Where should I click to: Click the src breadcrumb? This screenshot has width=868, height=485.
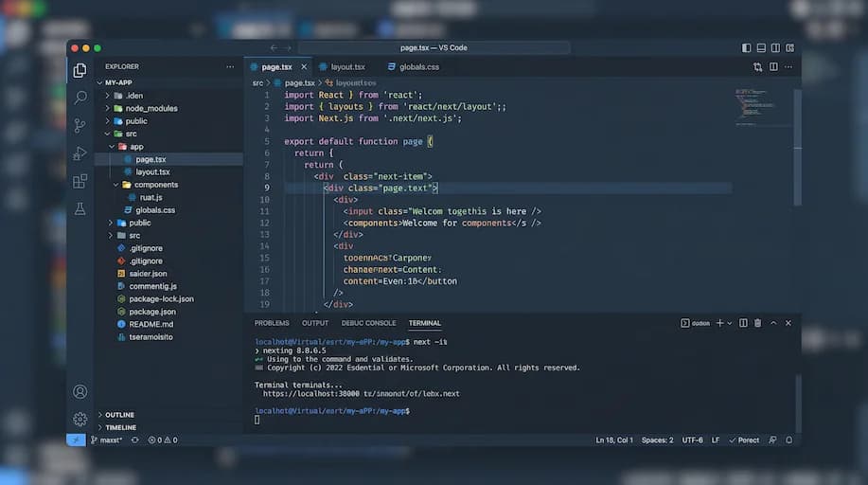(258, 83)
